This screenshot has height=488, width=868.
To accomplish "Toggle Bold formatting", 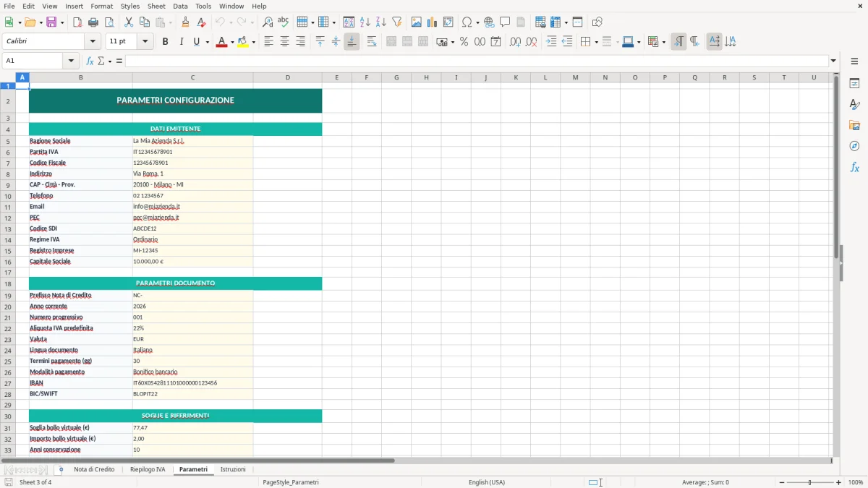I will (165, 42).
